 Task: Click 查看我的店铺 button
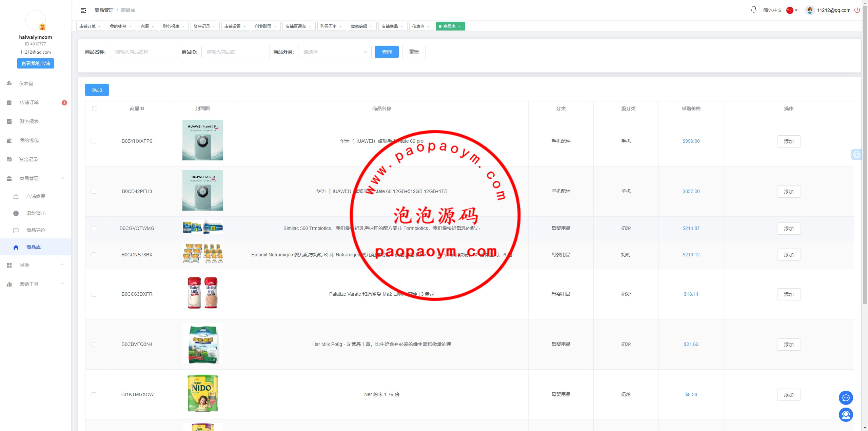click(x=36, y=63)
